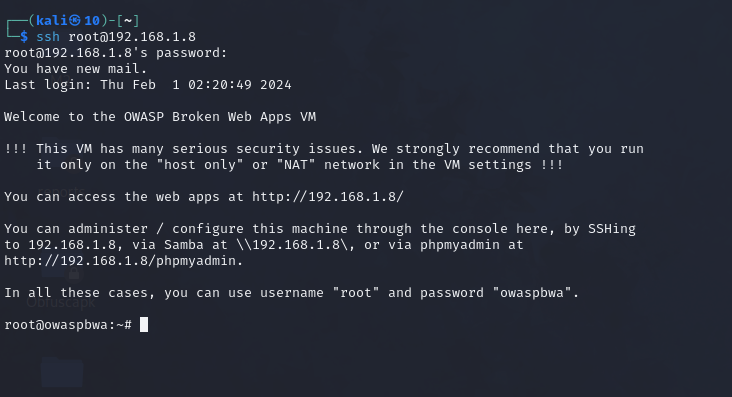Click the Last login timestamp 02:20:49
Screen dimensions: 732x397
[x=220, y=85]
